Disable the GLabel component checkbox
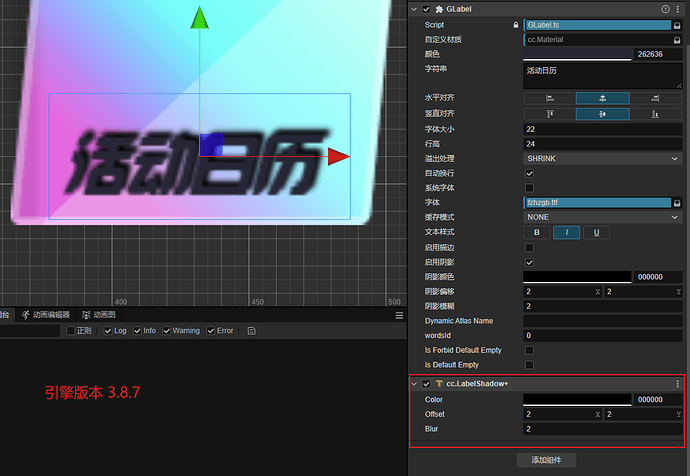Viewport: 690px width, 476px height. point(426,9)
